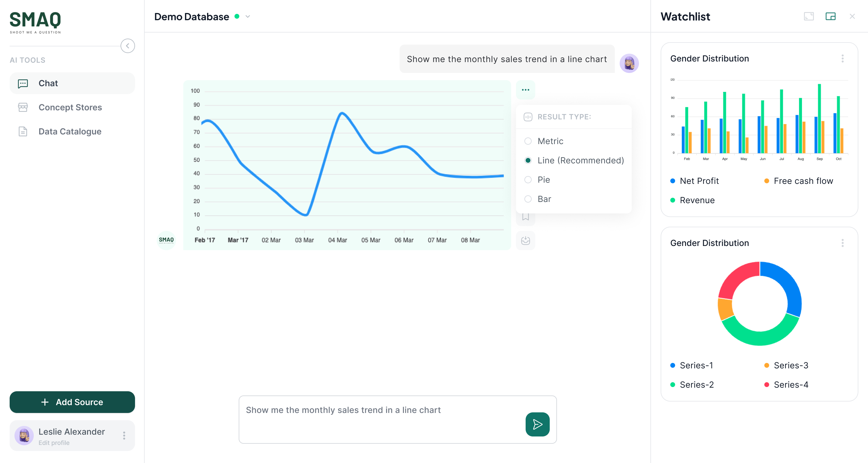This screenshot has width=868, height=463.
Task: Open options for bar chart Gender Distribution card
Action: tap(842, 59)
